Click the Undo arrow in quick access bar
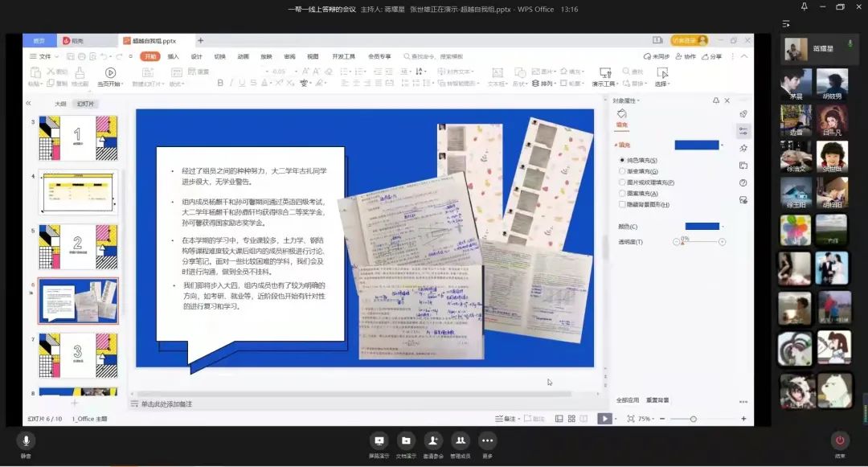 tap(104, 56)
